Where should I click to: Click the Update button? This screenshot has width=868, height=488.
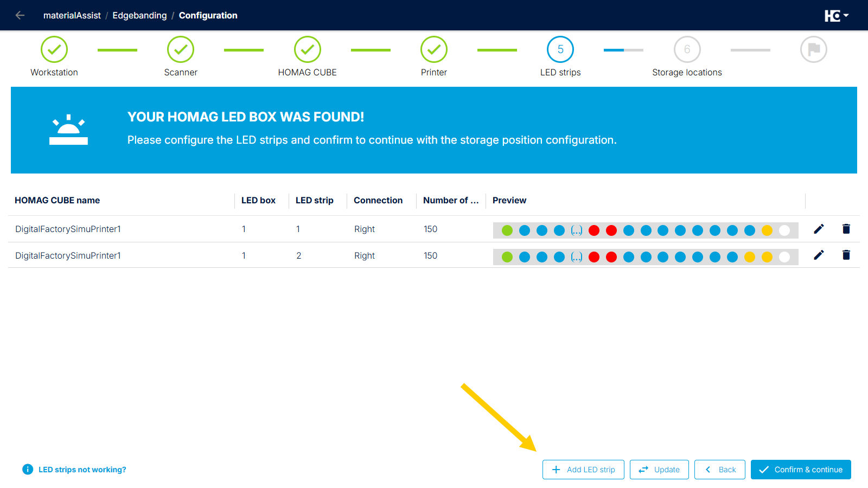pyautogui.click(x=659, y=470)
